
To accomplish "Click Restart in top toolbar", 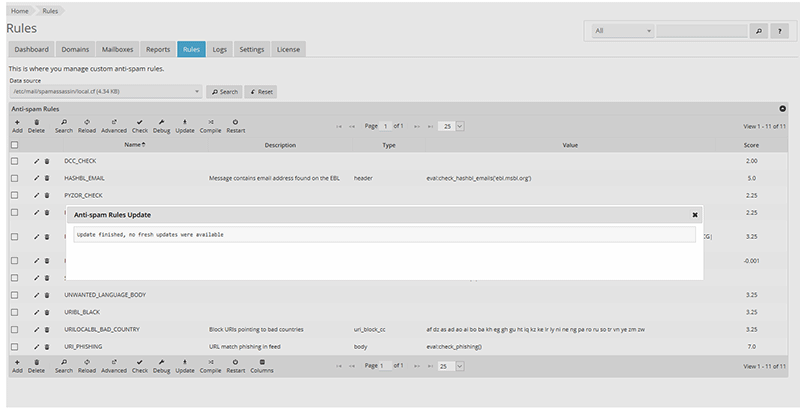I will click(236, 126).
